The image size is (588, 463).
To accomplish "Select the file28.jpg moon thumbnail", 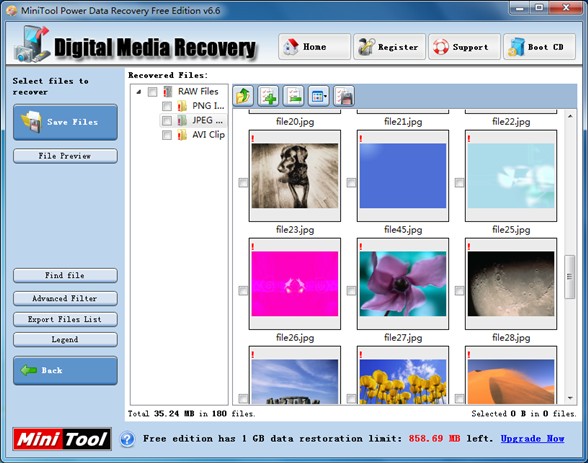I will 511,284.
